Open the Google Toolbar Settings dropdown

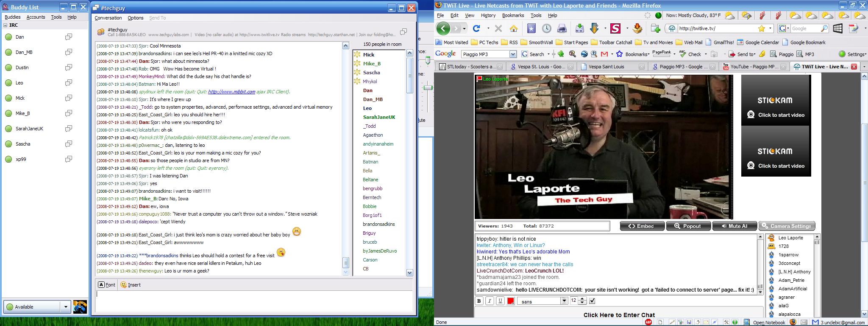point(852,54)
